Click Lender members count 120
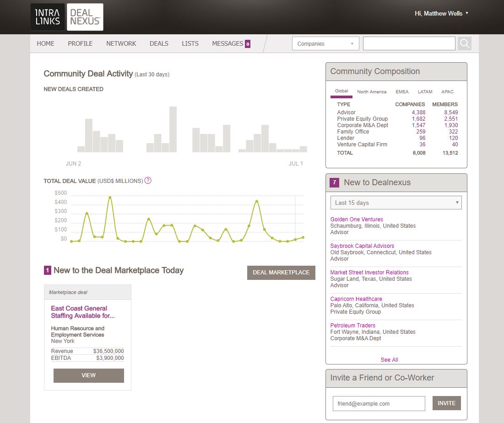This screenshot has height=423, width=504. [x=453, y=138]
